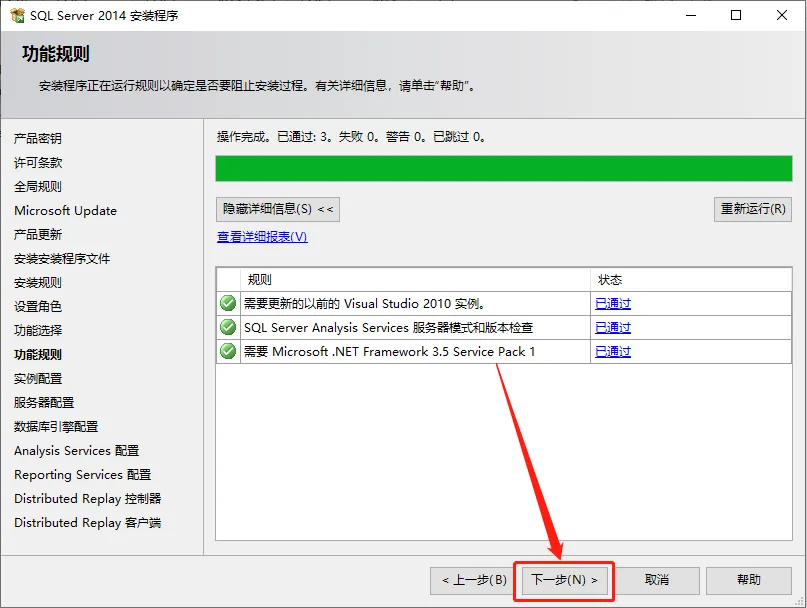
Task: Select 数据库引擎配置 step in sidebar
Action: point(56,426)
